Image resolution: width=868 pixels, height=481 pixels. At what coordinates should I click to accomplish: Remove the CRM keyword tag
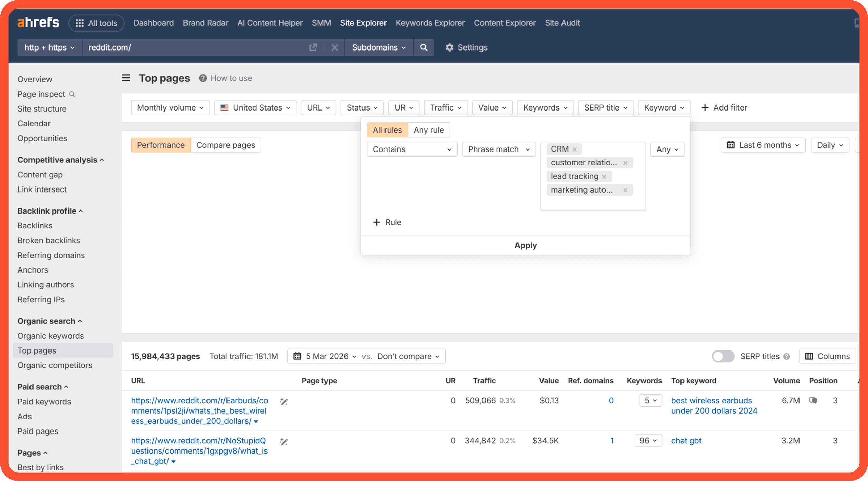574,149
